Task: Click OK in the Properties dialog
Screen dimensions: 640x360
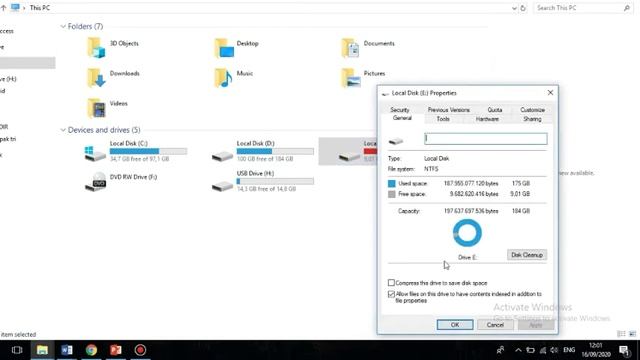Action: [x=455, y=324]
